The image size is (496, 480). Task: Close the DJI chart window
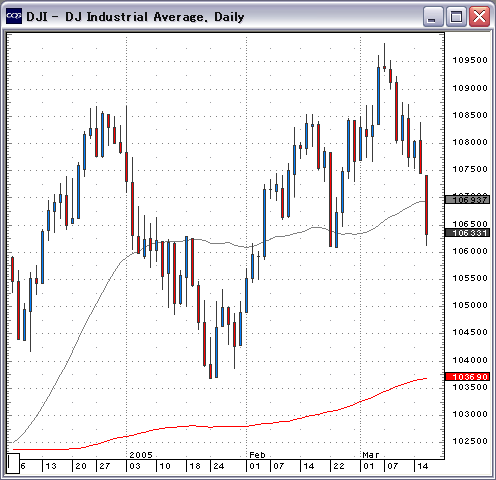(x=479, y=16)
